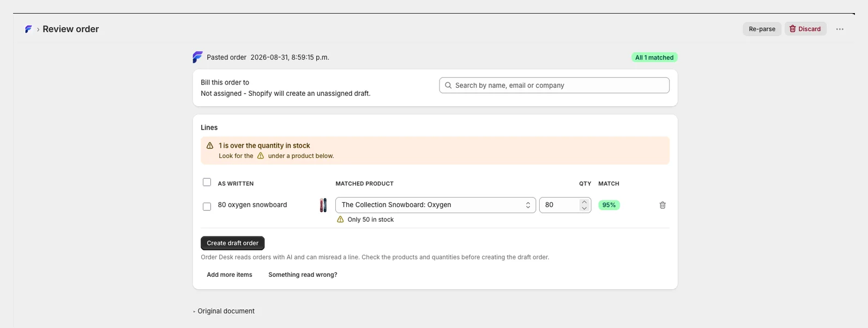Click the snowboard product thumbnail
Image resolution: width=868 pixels, height=328 pixels.
click(323, 205)
